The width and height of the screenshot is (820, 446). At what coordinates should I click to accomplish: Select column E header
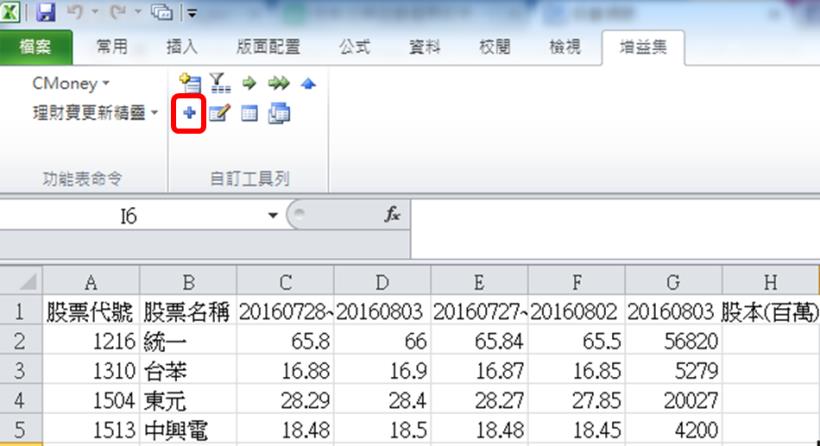(x=479, y=282)
